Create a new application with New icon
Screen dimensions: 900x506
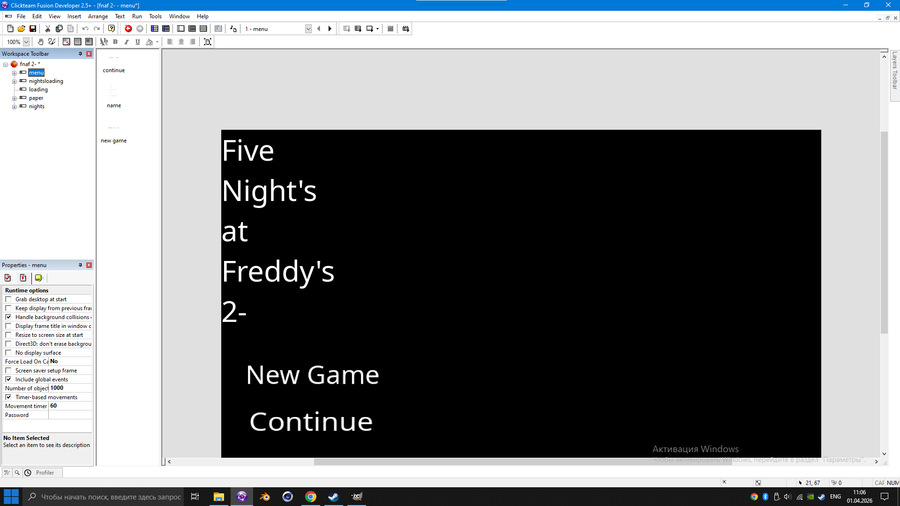point(10,29)
